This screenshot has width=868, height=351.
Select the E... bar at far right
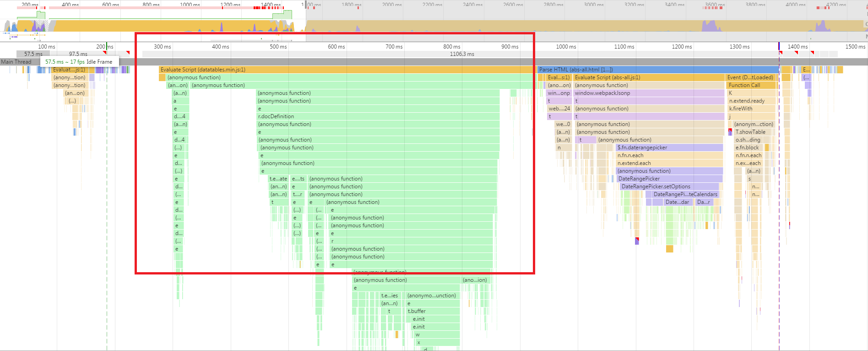[806, 70]
